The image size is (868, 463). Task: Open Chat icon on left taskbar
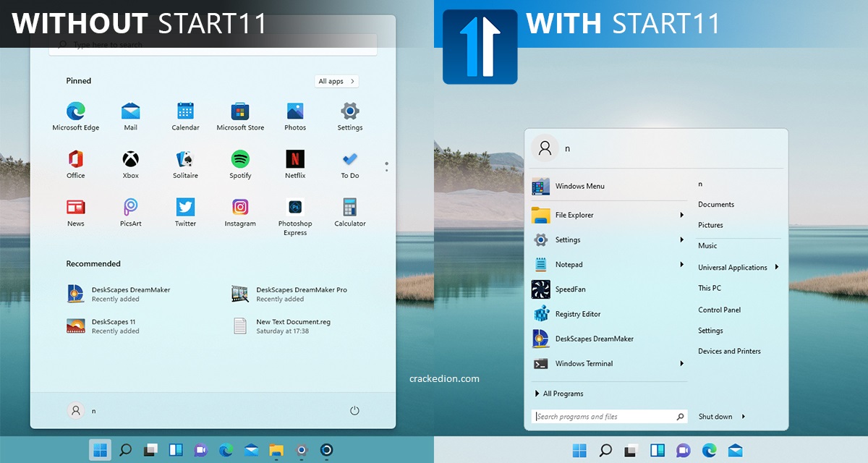200,450
